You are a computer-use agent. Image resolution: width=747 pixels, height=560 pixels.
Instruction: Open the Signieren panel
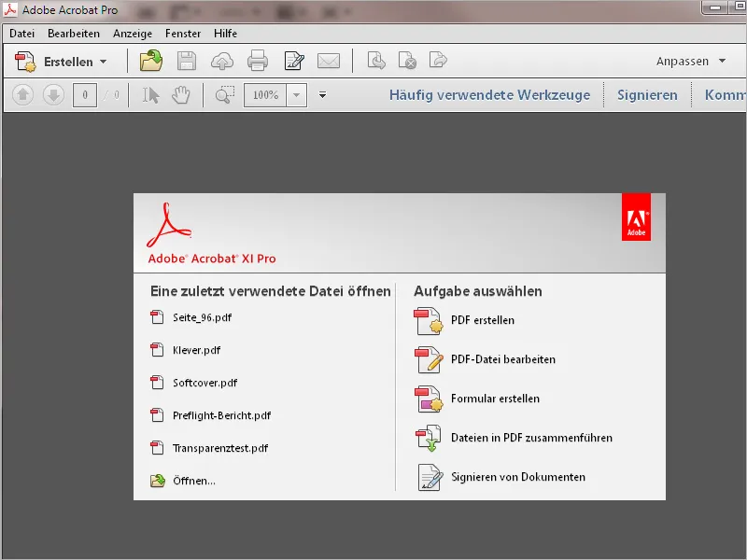647,95
